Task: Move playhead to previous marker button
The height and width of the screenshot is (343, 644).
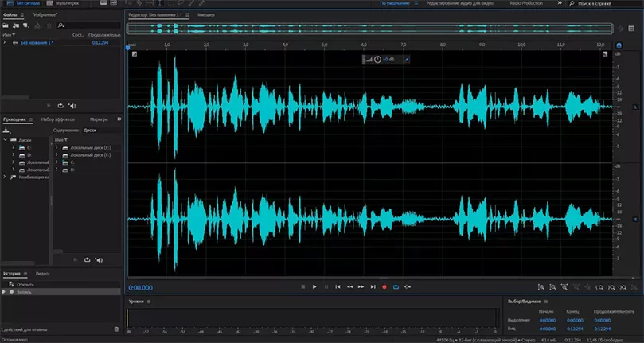Action: coord(338,286)
